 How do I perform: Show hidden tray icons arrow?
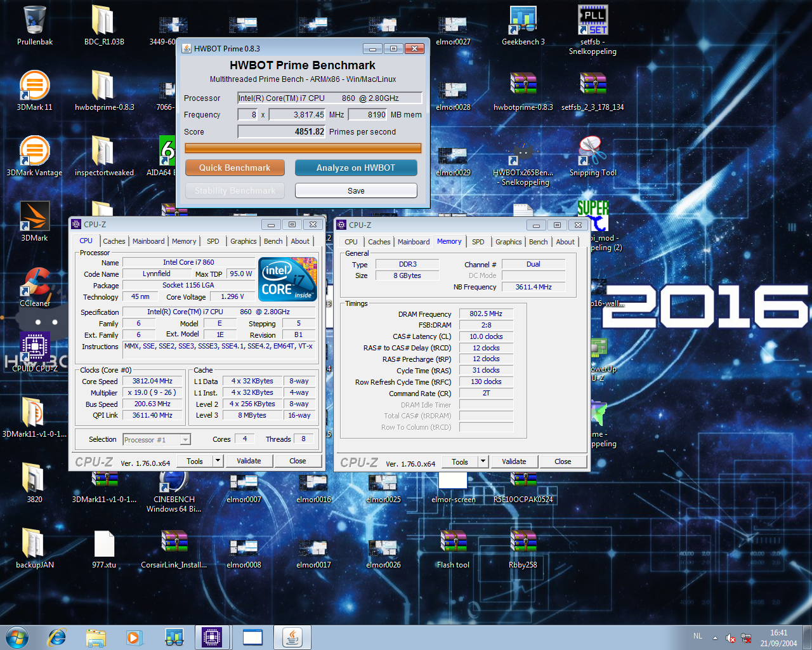715,638
